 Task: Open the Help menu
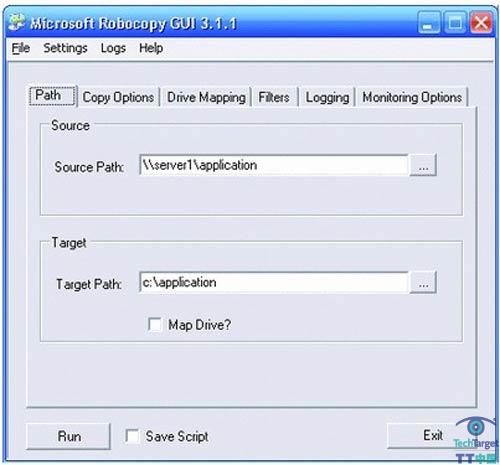point(151,48)
